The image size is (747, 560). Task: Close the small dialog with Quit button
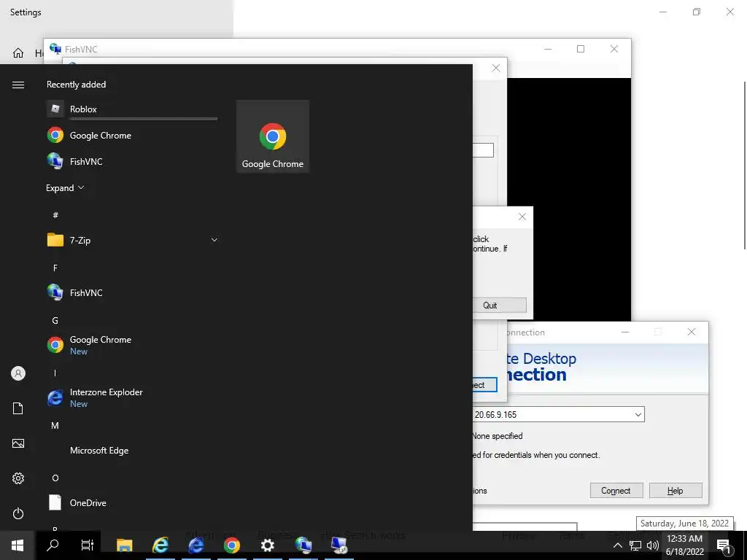pos(522,217)
